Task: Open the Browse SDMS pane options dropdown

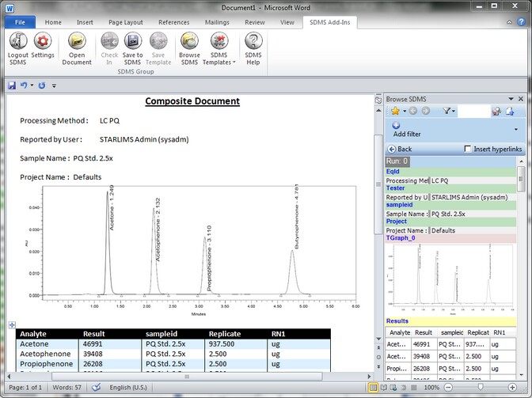Action: click(x=511, y=99)
